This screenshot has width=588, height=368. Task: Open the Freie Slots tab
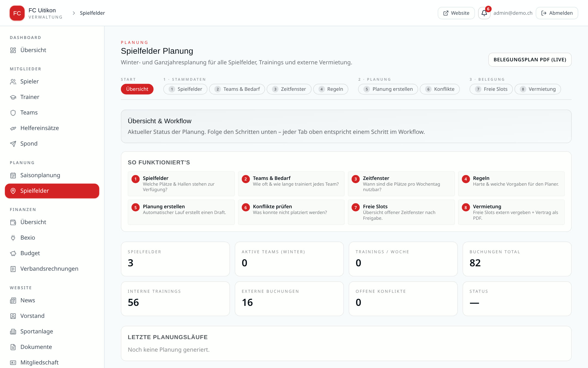491,89
